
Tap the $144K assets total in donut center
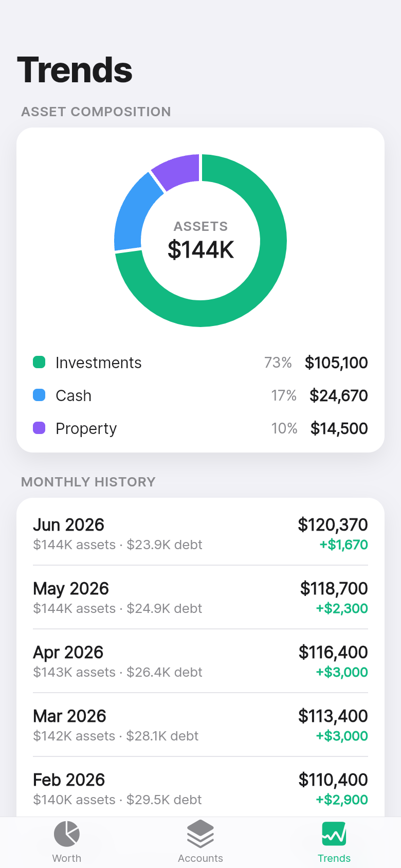coord(200,249)
